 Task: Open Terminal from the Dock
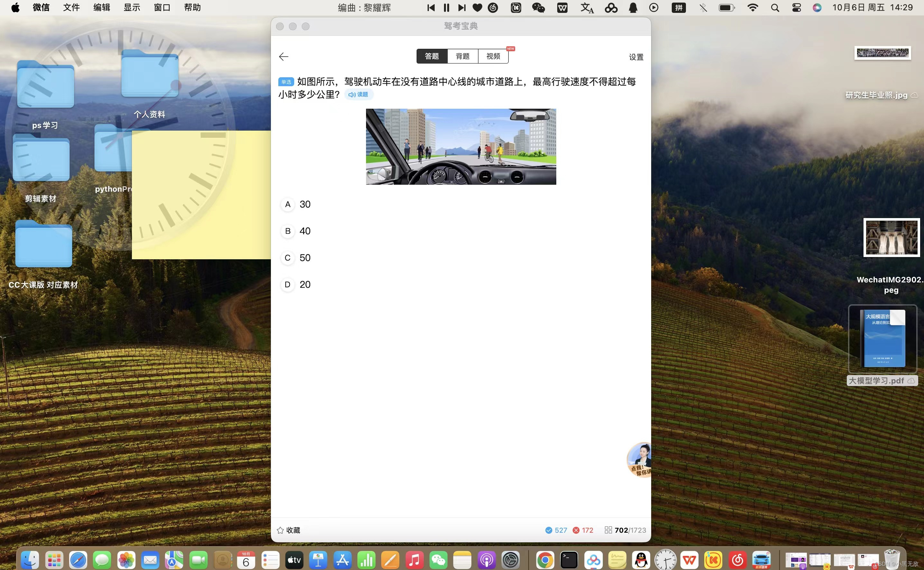point(569,560)
